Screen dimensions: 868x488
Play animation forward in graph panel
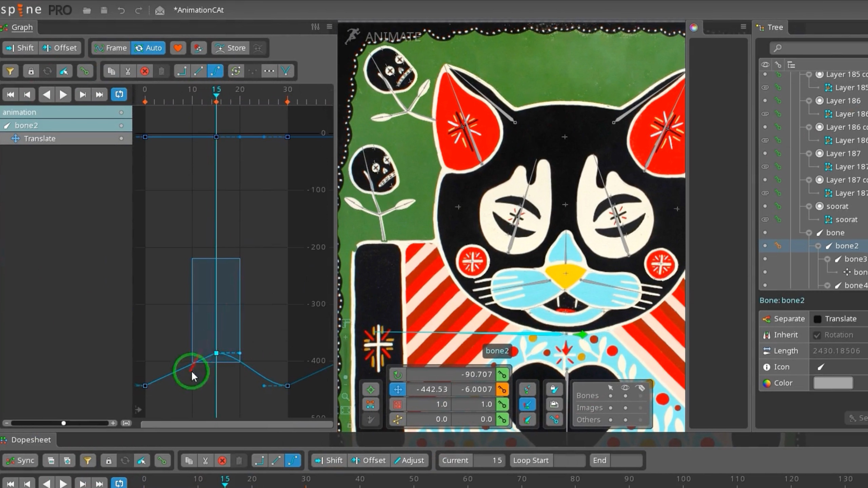[63, 95]
